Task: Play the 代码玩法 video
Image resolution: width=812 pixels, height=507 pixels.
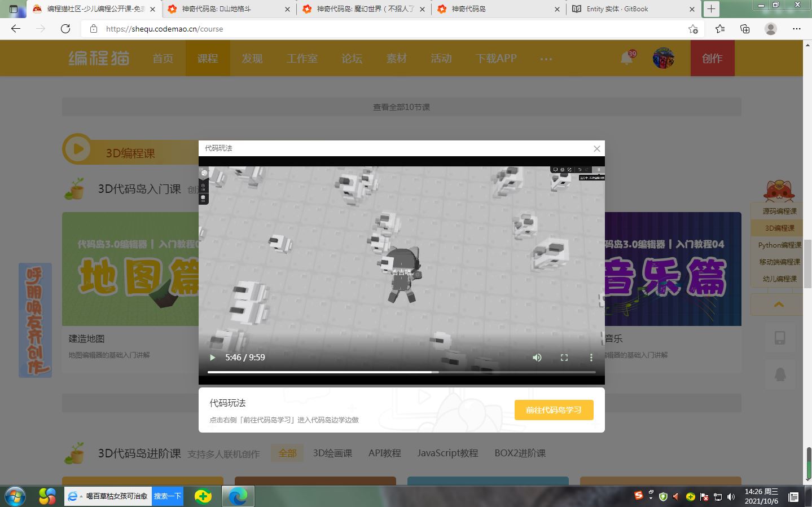Action: click(x=212, y=358)
